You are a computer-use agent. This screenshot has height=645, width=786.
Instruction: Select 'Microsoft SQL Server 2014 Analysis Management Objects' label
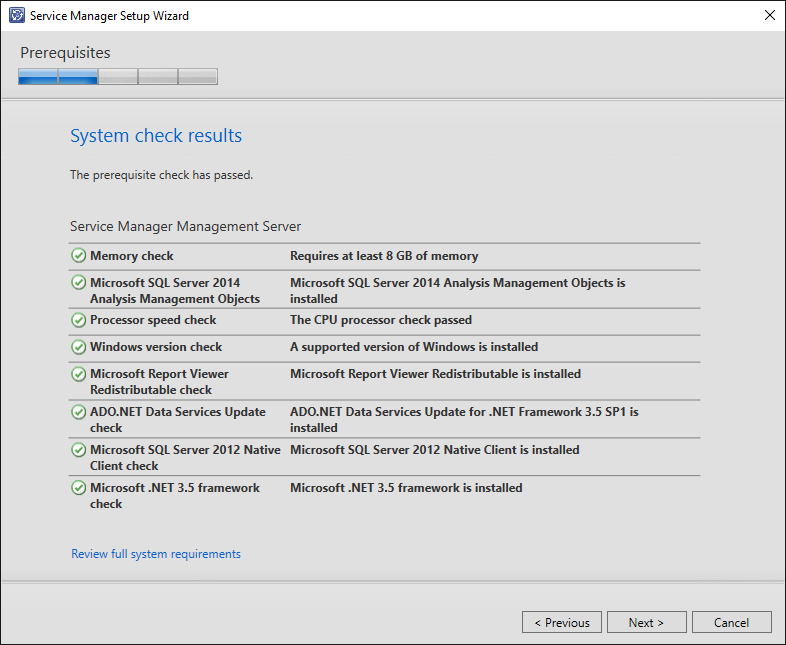(175, 291)
